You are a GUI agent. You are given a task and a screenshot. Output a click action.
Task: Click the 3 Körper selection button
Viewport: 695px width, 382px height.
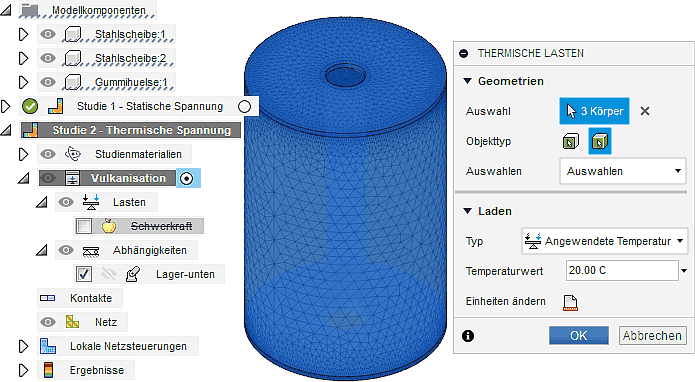(x=594, y=111)
